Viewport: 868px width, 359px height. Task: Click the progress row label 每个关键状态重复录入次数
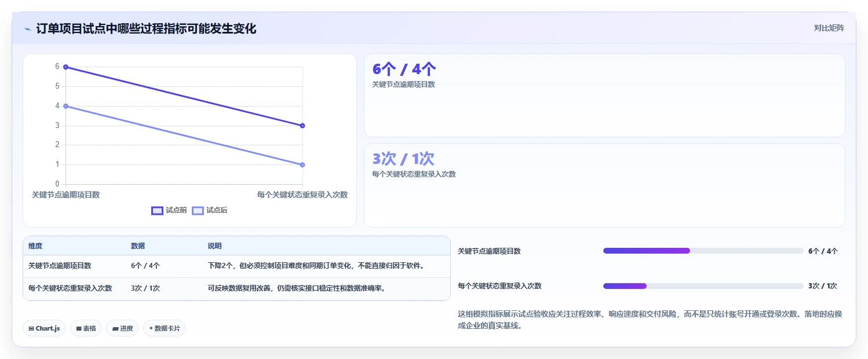click(x=499, y=286)
